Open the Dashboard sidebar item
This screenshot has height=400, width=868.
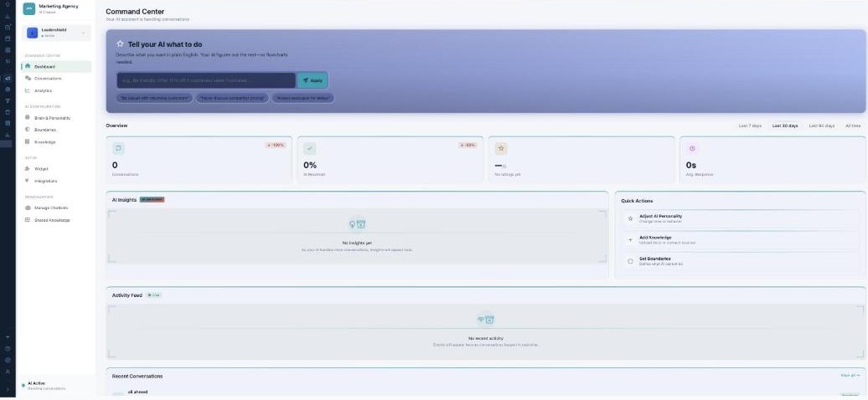click(x=56, y=66)
